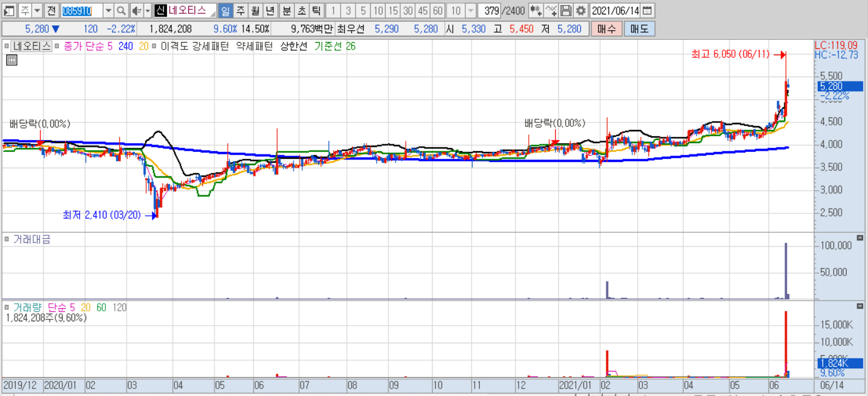The image size is (868, 396).
Task: Click the 이격도 indicator label
Action: click(x=174, y=46)
